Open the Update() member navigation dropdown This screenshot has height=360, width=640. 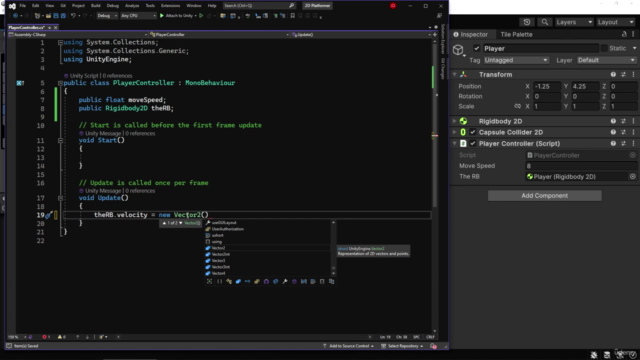pyautogui.click(x=361, y=35)
